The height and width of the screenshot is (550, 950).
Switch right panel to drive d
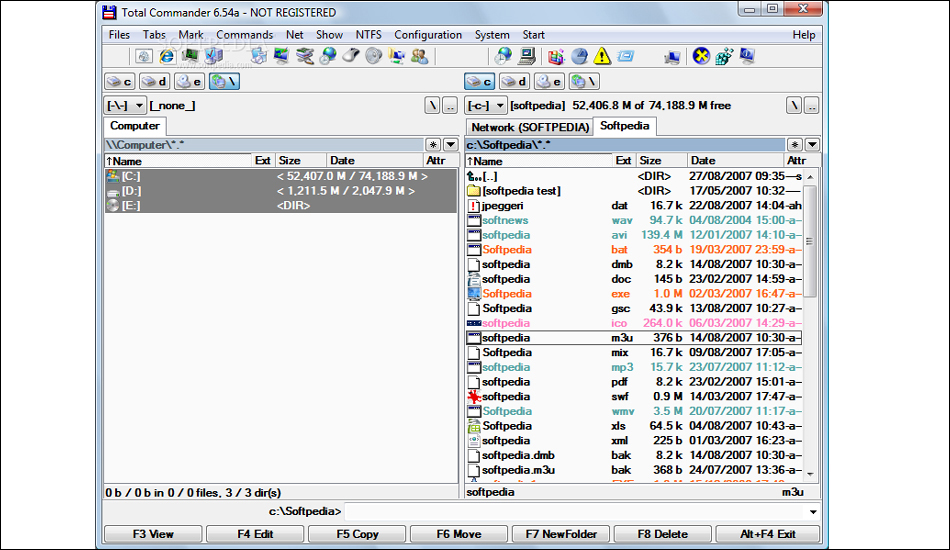[515, 81]
